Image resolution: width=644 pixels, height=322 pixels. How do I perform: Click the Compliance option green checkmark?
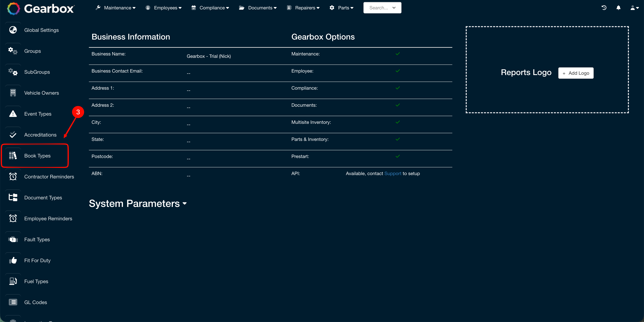(x=398, y=88)
